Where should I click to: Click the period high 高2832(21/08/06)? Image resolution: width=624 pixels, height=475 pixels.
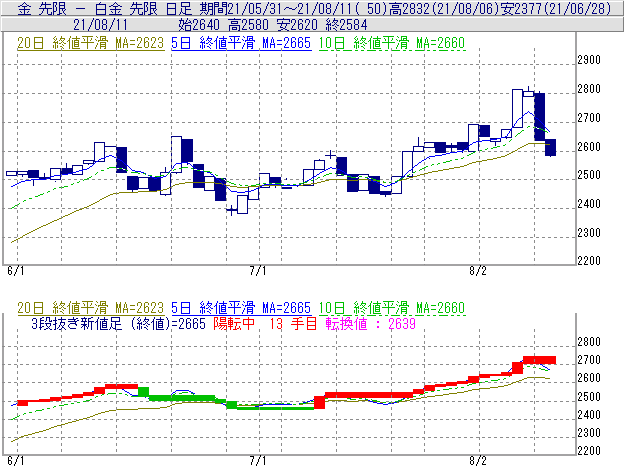[443, 9]
